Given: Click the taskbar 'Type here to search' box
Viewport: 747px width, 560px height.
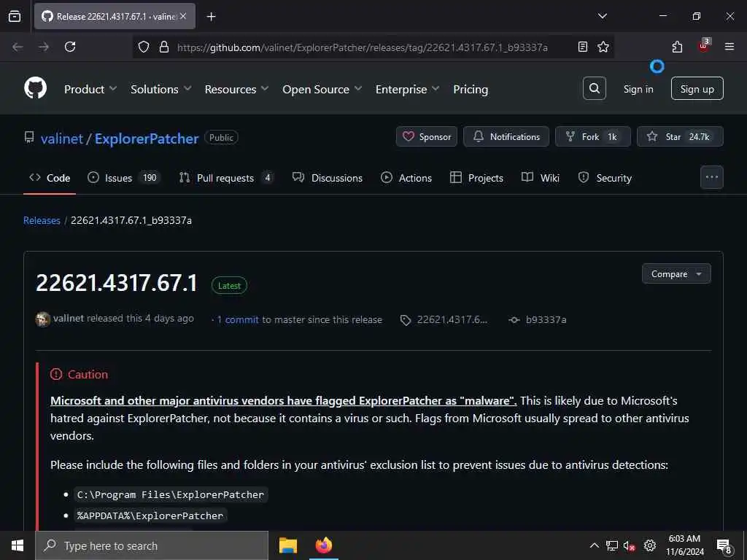Looking at the screenshot, I should pyautogui.click(x=152, y=545).
